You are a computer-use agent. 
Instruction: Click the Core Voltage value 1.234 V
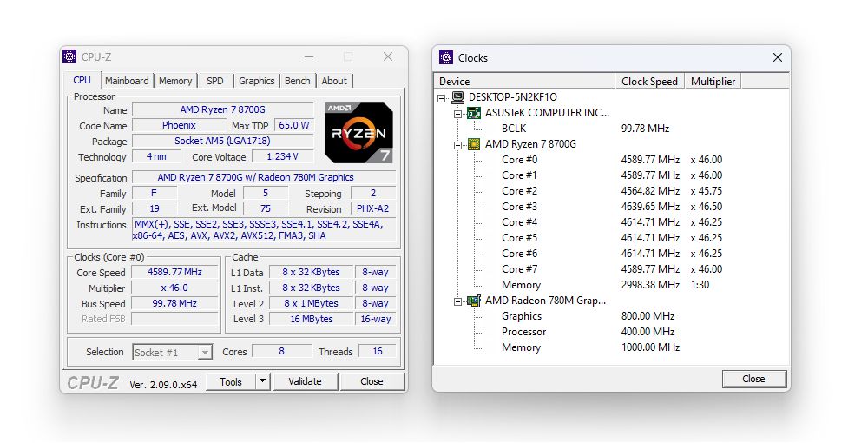click(282, 156)
